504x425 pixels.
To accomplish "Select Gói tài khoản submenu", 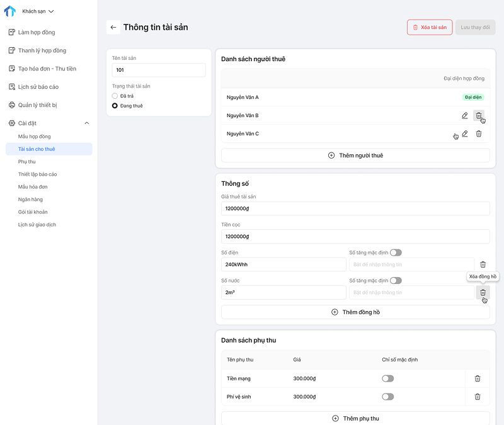I will click(33, 212).
